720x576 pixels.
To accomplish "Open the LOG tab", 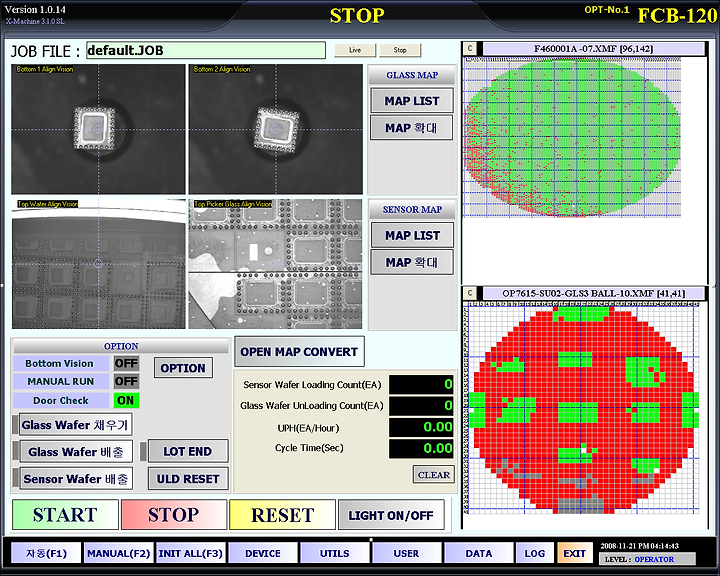I will pos(534,553).
